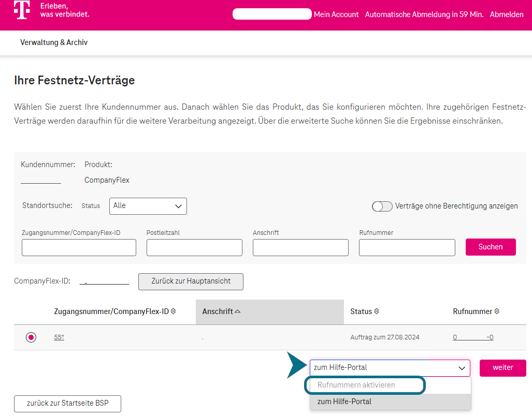532x416 pixels.
Task: Open Mein Account link
Action: (x=336, y=14)
